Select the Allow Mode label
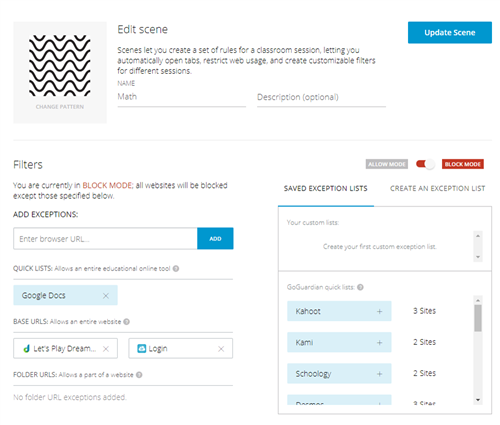Image resolution: width=500 pixels, height=425 pixels. [387, 164]
